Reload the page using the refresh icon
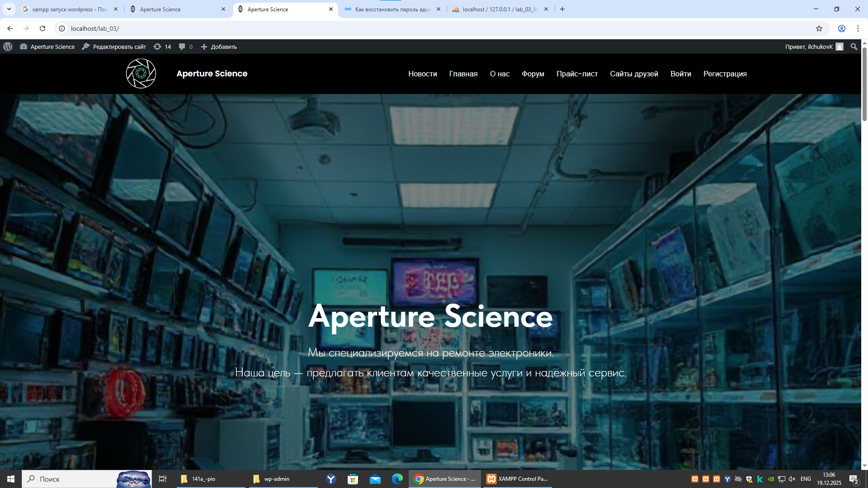 pos(42,28)
